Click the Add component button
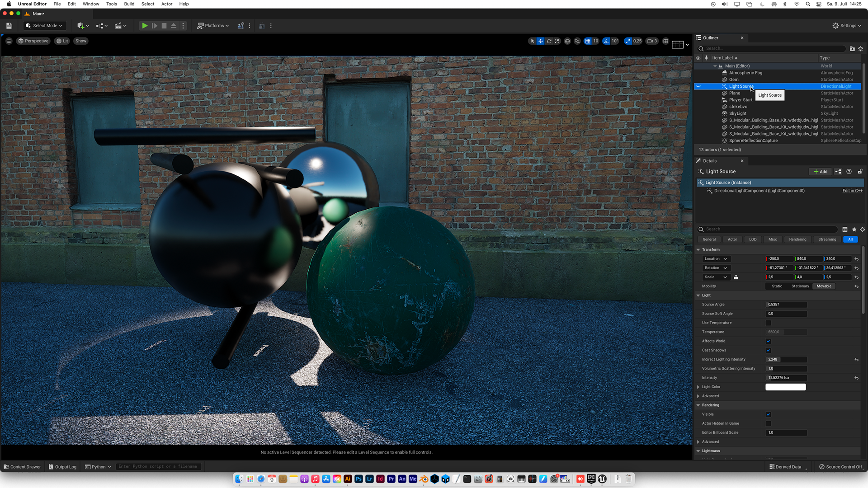The height and width of the screenshot is (488, 868). [820, 172]
